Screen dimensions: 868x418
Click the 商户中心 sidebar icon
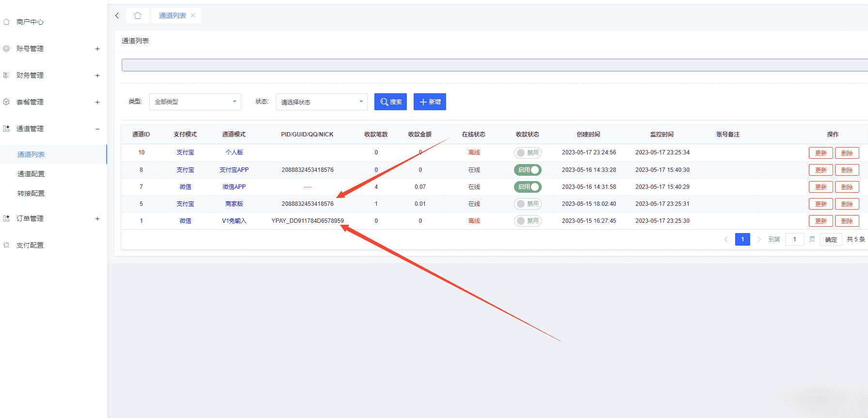[x=6, y=22]
